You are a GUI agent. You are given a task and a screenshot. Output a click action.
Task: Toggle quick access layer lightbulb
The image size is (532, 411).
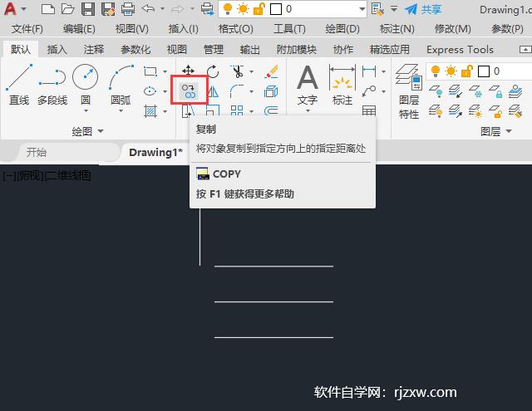coord(228,9)
